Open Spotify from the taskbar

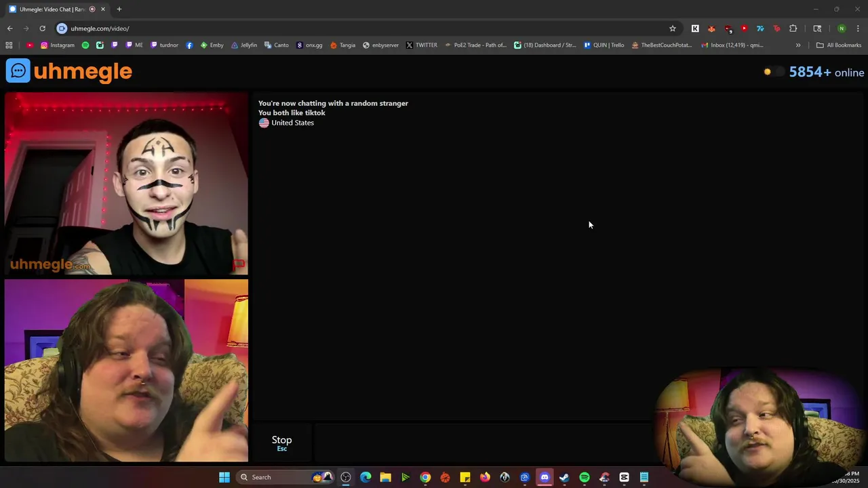585,477
